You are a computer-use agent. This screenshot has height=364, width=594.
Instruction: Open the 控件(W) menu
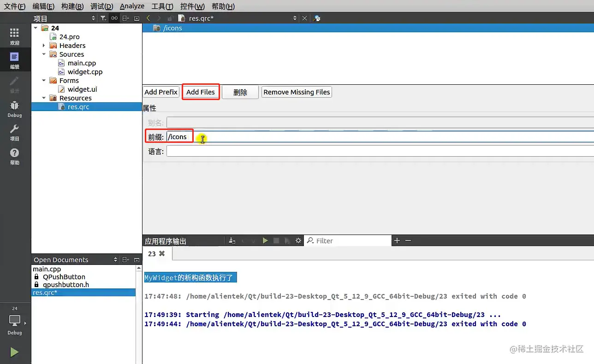pos(193,6)
